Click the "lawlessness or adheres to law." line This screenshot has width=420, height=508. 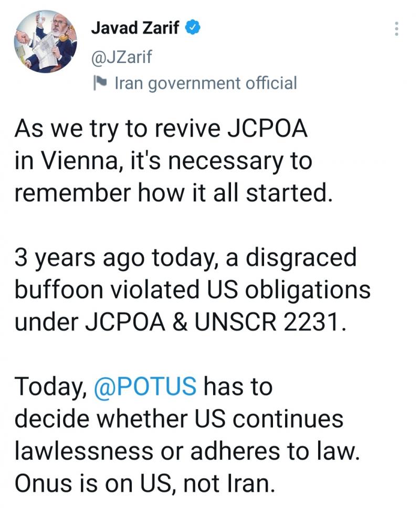pyautogui.click(x=187, y=451)
